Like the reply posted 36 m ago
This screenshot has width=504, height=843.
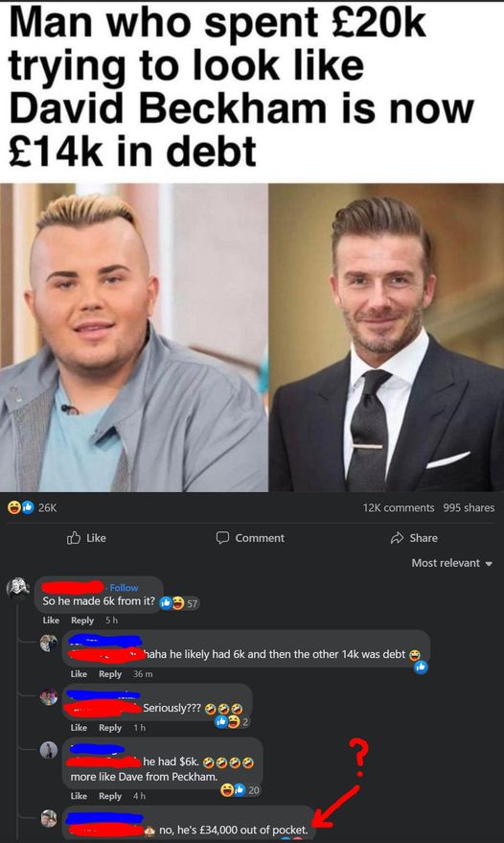tap(79, 673)
